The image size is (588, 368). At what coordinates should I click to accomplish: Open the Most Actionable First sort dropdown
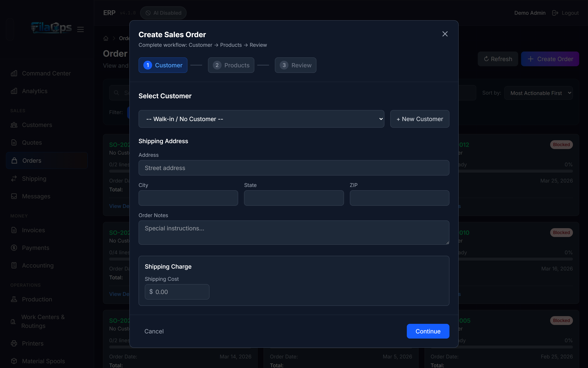pos(538,93)
